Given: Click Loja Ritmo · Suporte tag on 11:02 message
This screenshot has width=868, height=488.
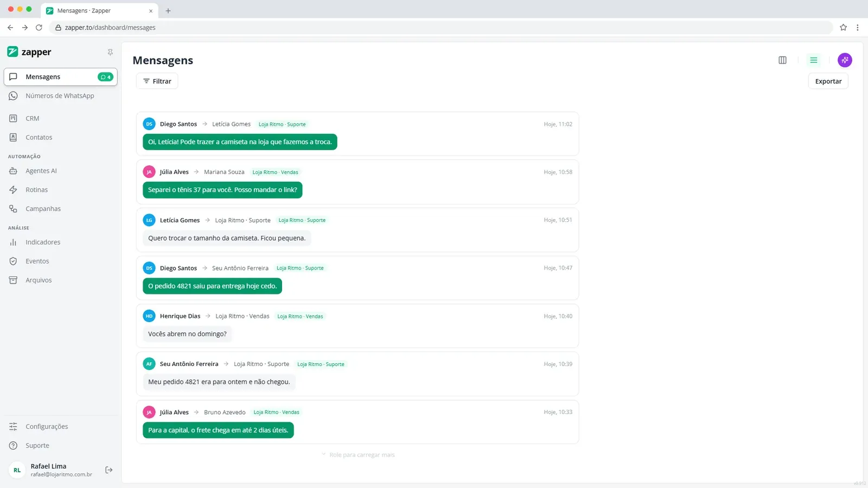Looking at the screenshot, I should (x=282, y=124).
